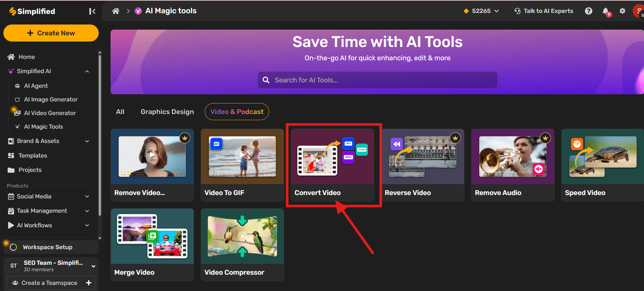
Task: Click the Projects folder icon
Action: [x=11, y=170]
